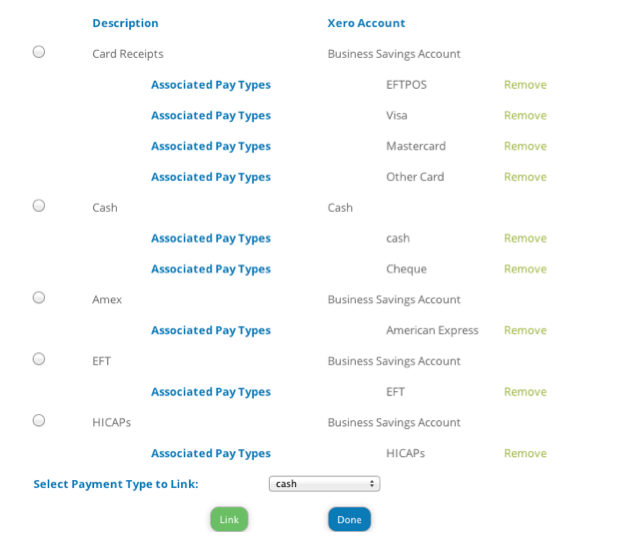The height and width of the screenshot is (544, 635).
Task: Remove the Other Card pay type
Action: [x=525, y=177]
